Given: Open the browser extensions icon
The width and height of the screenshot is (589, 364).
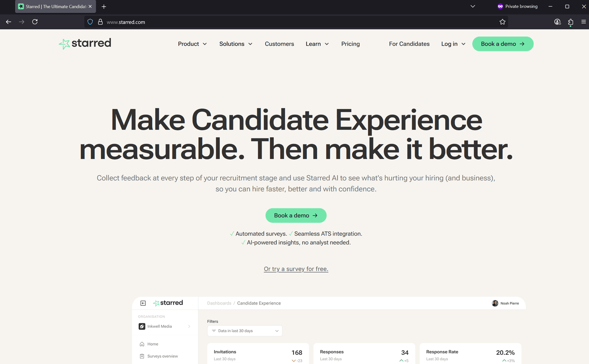Looking at the screenshot, I should tap(571, 22).
